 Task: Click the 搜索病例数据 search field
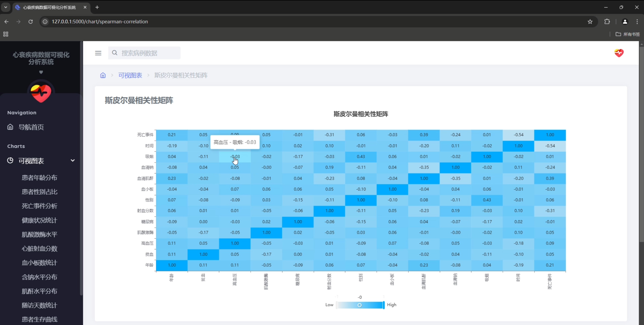[144, 53]
